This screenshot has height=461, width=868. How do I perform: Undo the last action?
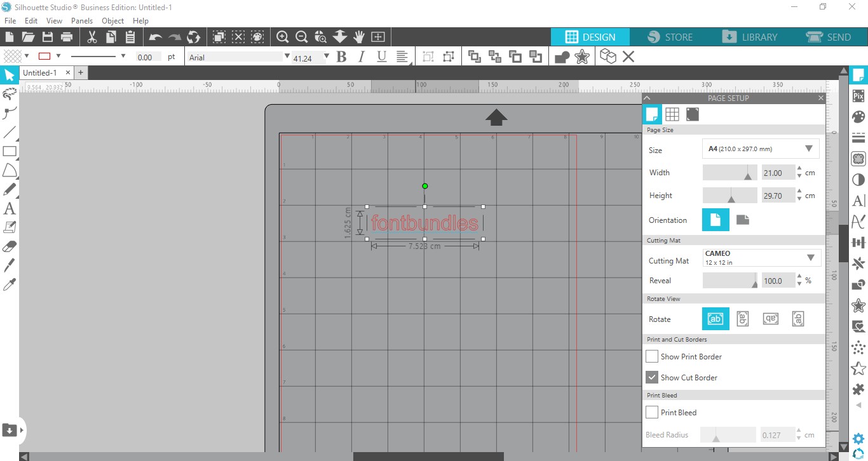(x=156, y=37)
